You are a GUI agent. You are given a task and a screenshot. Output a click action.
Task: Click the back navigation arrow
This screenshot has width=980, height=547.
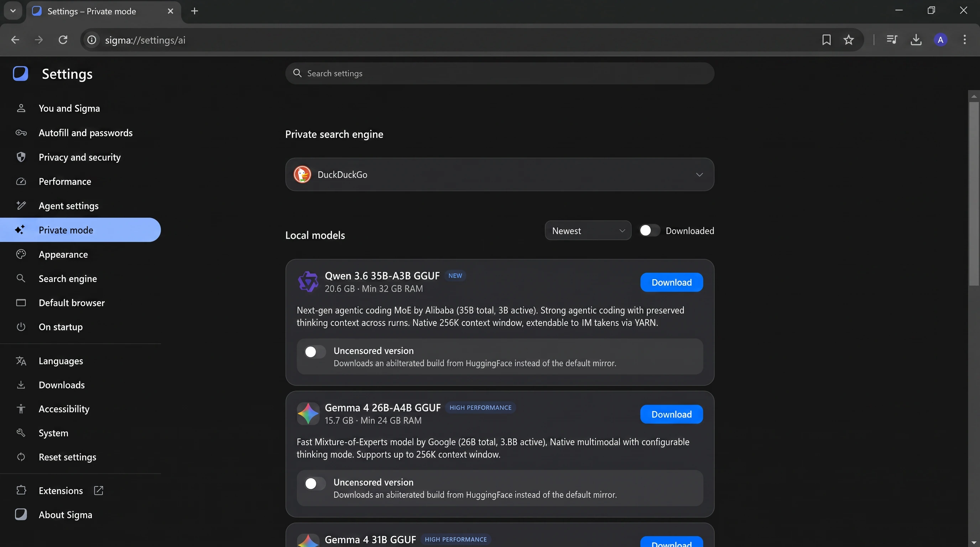pyautogui.click(x=15, y=40)
